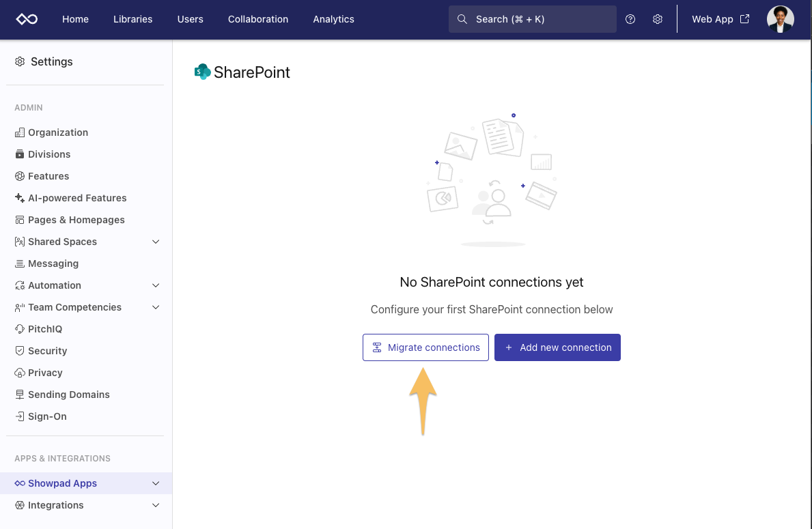
Task: Select the Organization sidebar icon
Action: click(19, 132)
